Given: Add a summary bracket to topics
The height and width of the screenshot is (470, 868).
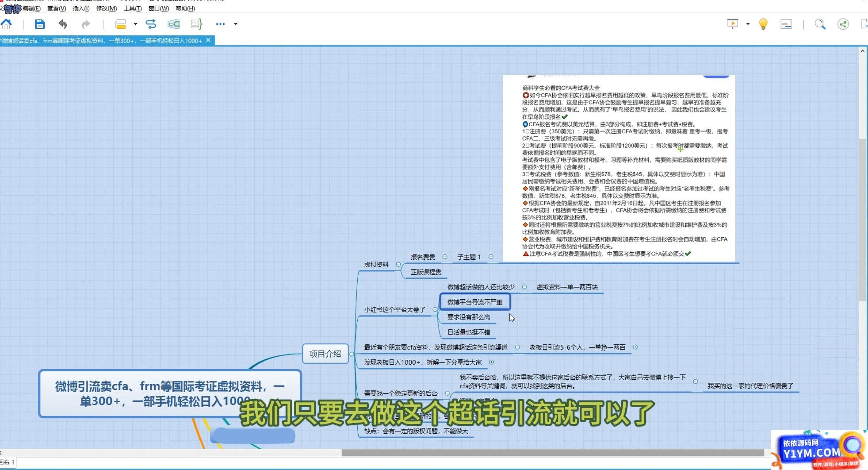Looking at the screenshot, I should [196, 24].
